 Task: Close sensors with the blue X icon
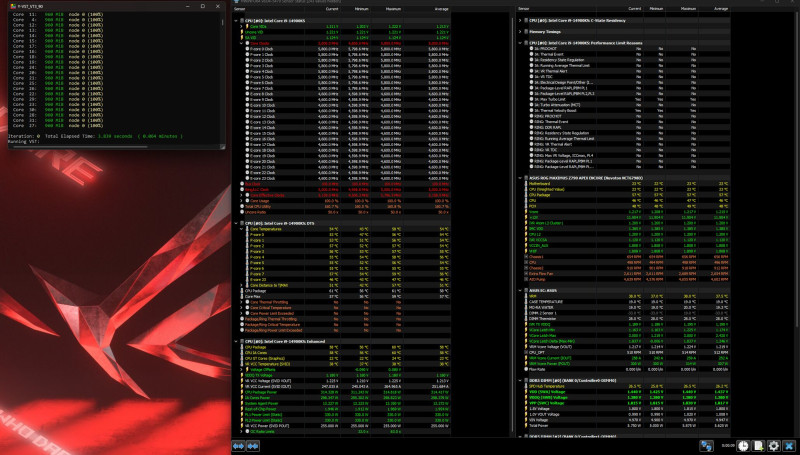[789, 446]
